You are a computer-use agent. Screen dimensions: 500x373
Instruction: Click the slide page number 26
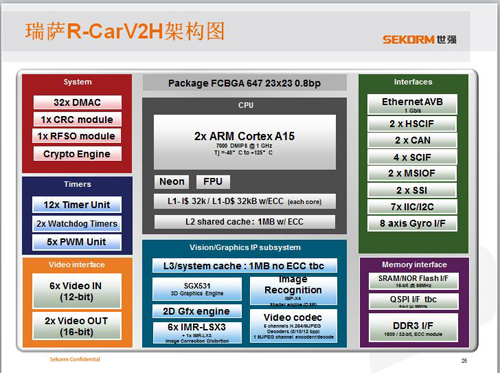coord(464,360)
